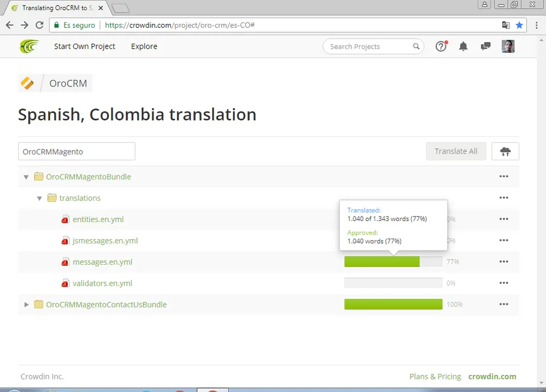Click the OroCRM project logo icon
Image resolution: width=546 pixels, height=392 pixels.
(27, 83)
